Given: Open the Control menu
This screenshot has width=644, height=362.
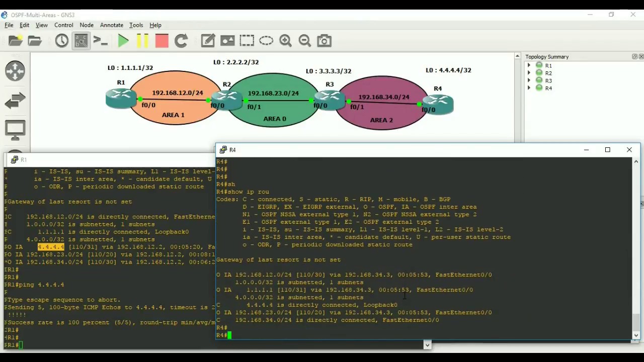Looking at the screenshot, I should coord(64,25).
